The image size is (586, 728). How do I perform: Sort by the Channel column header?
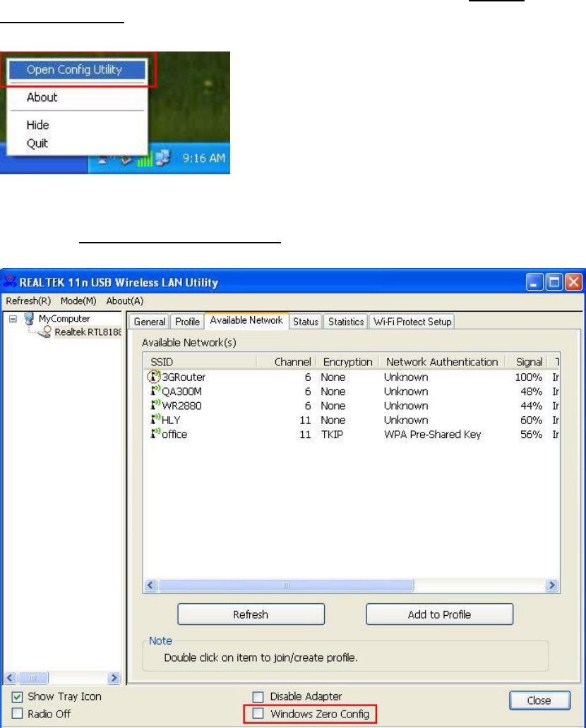(x=286, y=362)
